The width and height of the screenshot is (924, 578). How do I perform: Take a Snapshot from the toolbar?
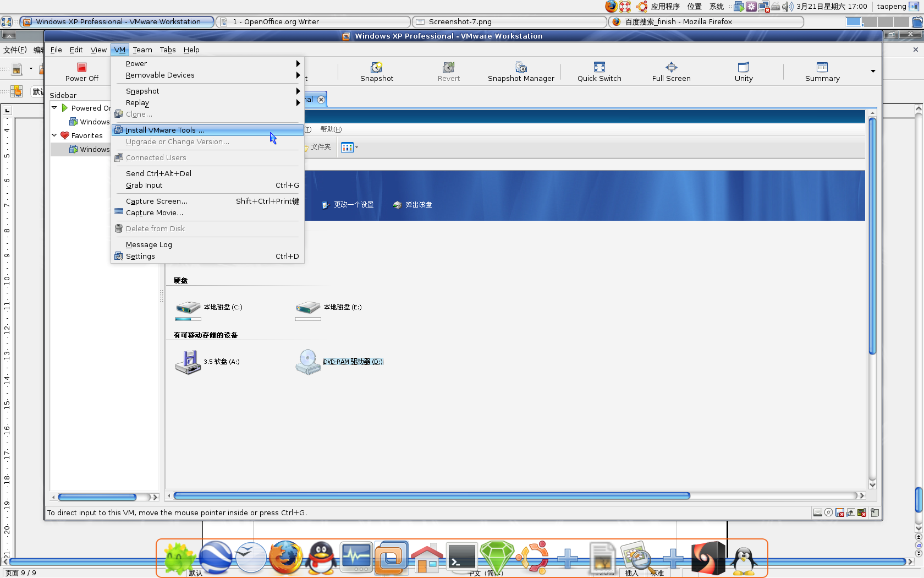pyautogui.click(x=377, y=72)
